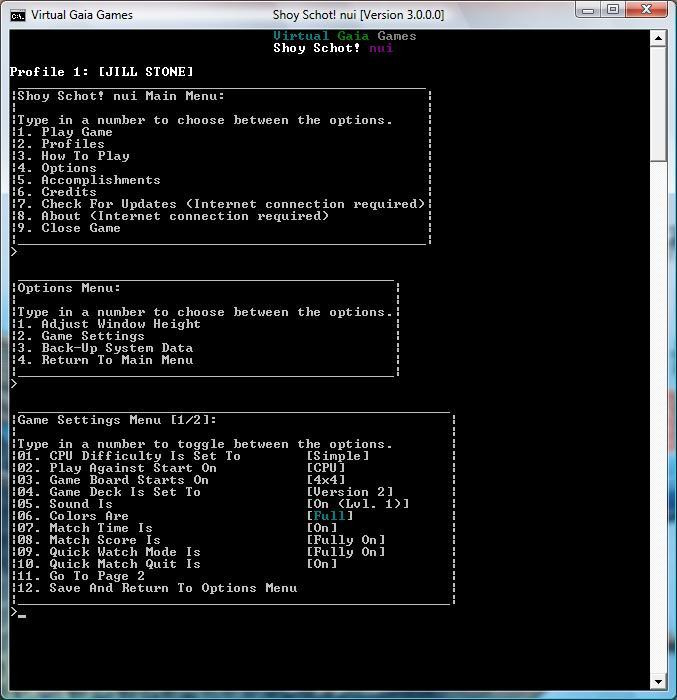Click '12. Save And Return To Options Menu'
The width and height of the screenshot is (677, 700).
click(158, 589)
